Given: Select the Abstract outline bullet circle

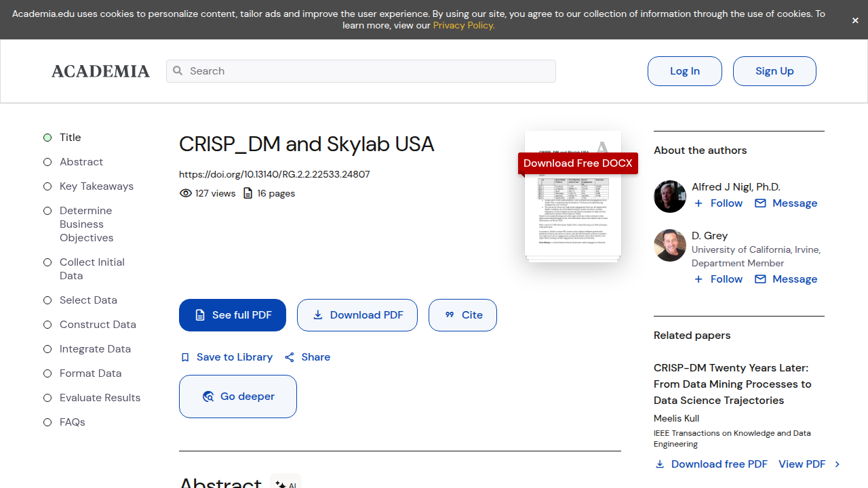Looking at the screenshot, I should [x=47, y=162].
